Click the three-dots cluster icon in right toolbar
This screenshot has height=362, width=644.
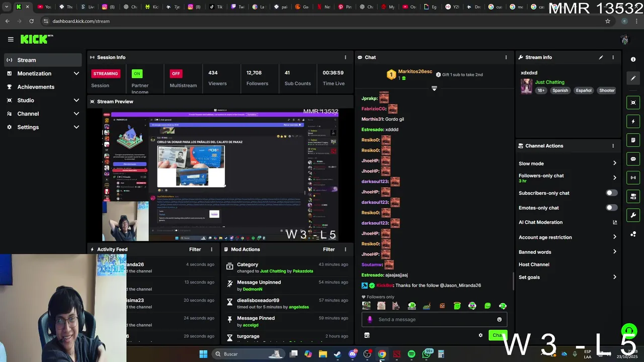[633, 234]
